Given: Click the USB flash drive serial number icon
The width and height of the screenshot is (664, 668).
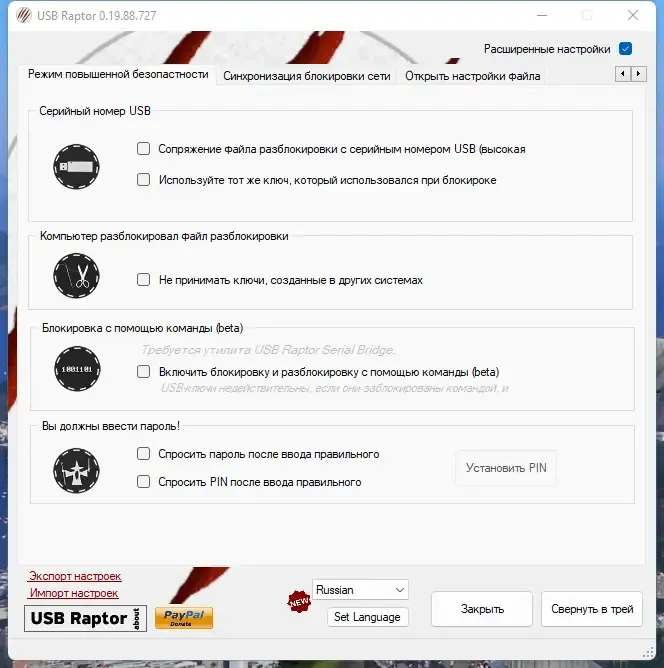Looking at the screenshot, I should pyautogui.click(x=76, y=167).
